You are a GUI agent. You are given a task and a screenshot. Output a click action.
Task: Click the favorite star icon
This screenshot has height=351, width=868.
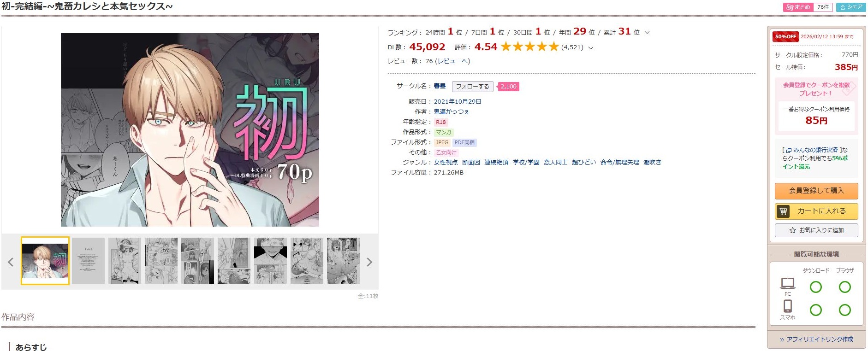(792, 230)
